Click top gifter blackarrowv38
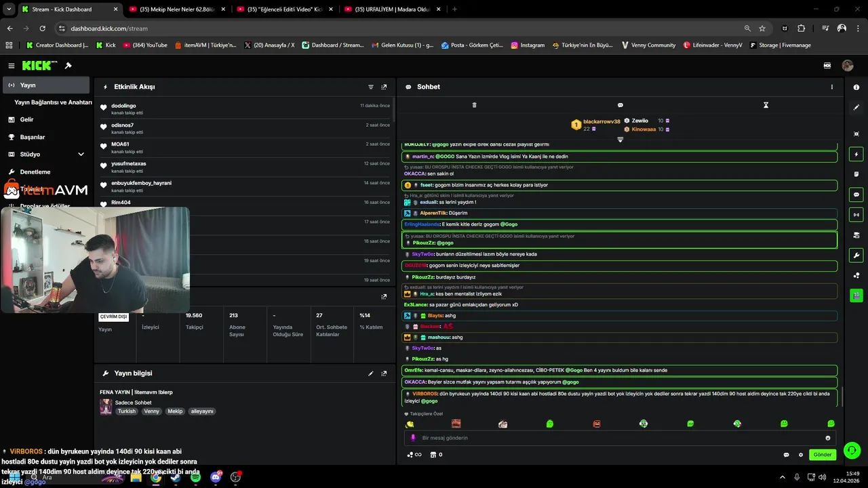 (601, 121)
